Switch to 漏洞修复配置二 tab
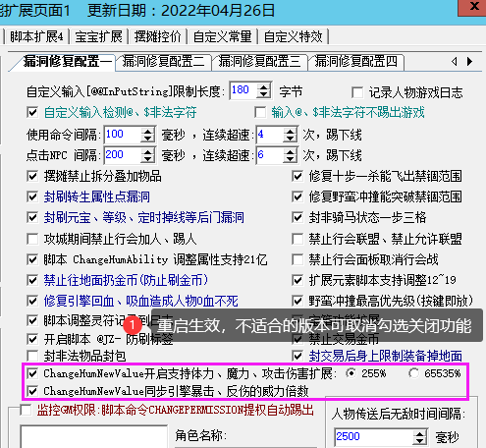Screen dimensions: 486x448 [x=163, y=62]
